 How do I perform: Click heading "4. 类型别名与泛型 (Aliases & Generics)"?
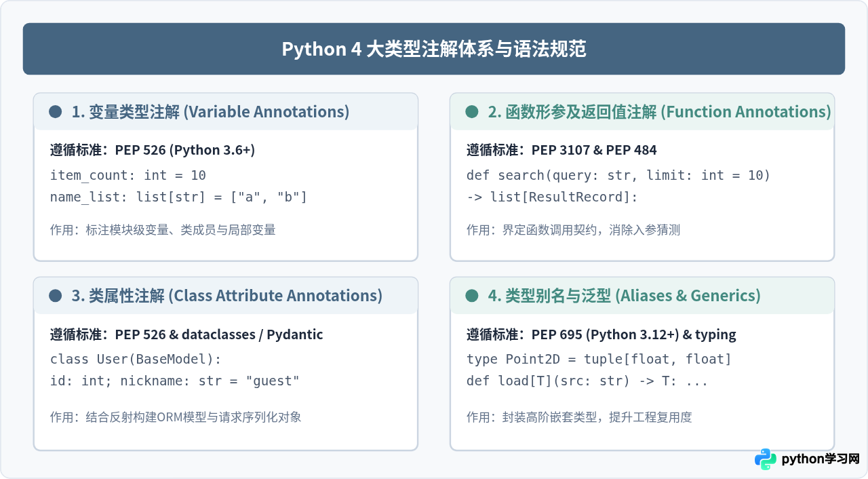tap(625, 296)
